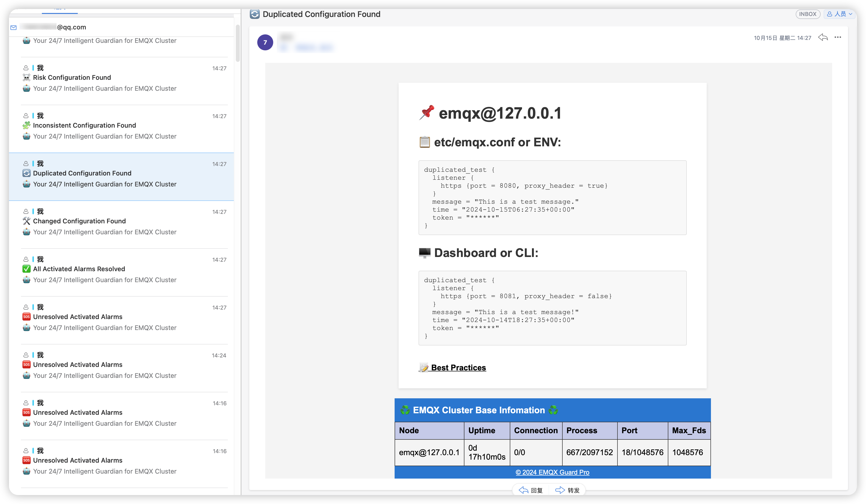Click the mail envelope icon beside @qq.com
The image size is (866, 504).
pyautogui.click(x=13, y=27)
